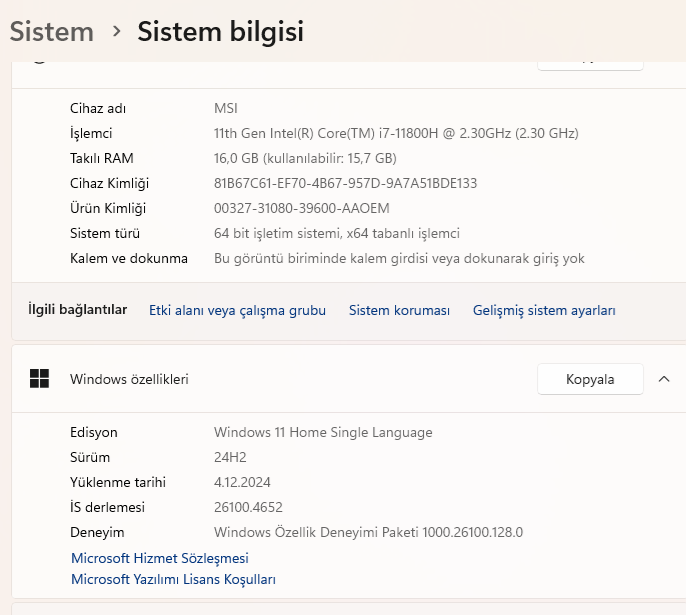Open Gelişmiş sistem ayarları link
Viewport: 686px width, 615px height.
(544, 310)
